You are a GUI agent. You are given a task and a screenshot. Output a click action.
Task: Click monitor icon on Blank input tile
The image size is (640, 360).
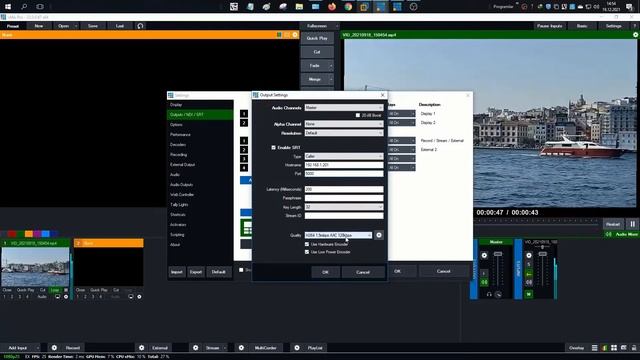click(131, 297)
